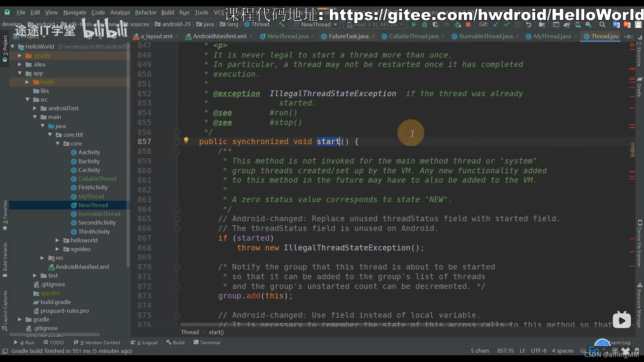Click the Git commit green checkmark
This screenshot has height=362, width=644.
(x=506, y=24)
